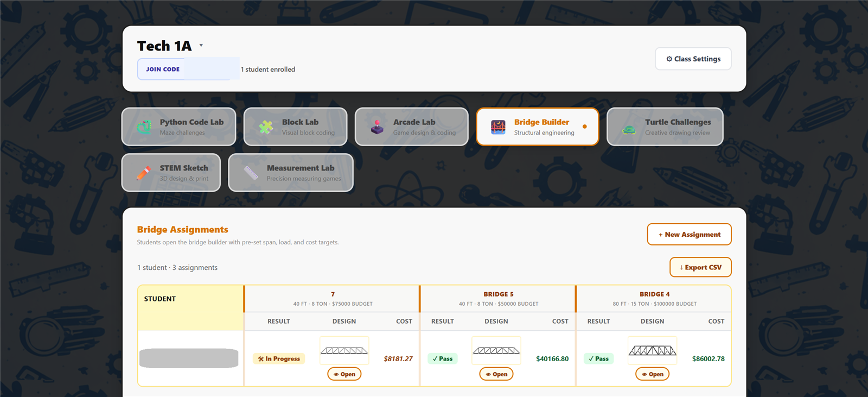868x397 pixels.
Task: Switch to the Turtle Challenges tab
Action: click(x=665, y=127)
